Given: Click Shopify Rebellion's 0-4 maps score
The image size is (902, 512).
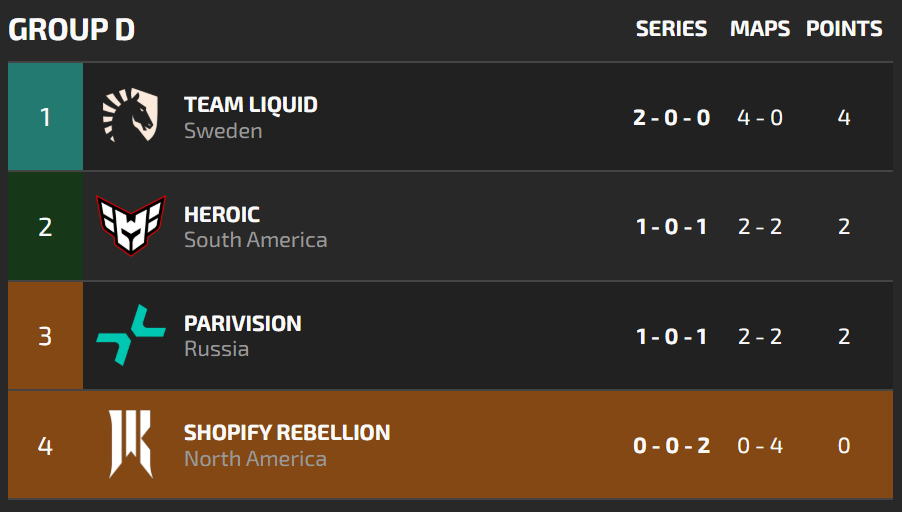Looking at the screenshot, I should [760, 445].
